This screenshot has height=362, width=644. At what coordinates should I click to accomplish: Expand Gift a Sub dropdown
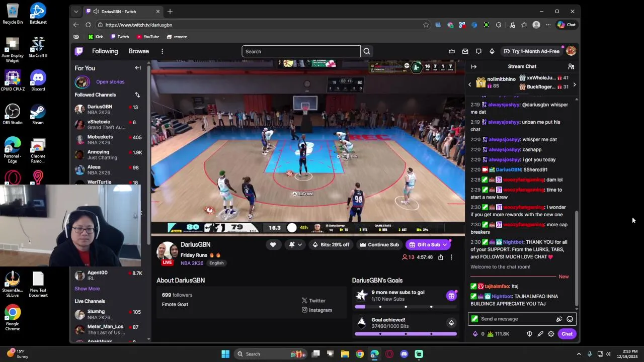[445, 245]
